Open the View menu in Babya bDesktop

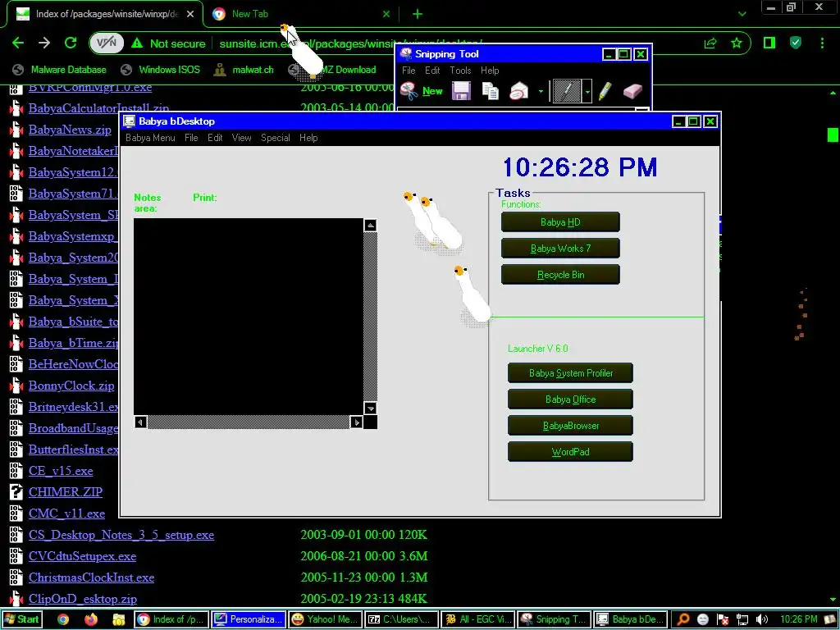pyautogui.click(x=242, y=138)
